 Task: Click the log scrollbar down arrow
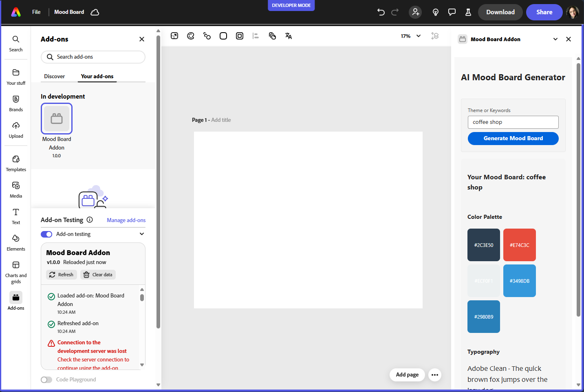[x=142, y=365]
